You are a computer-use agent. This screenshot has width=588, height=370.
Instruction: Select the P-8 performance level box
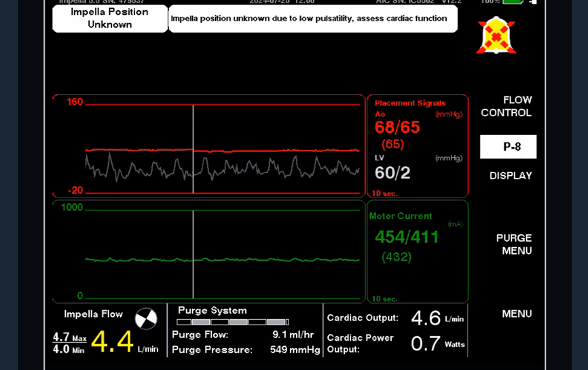click(508, 147)
